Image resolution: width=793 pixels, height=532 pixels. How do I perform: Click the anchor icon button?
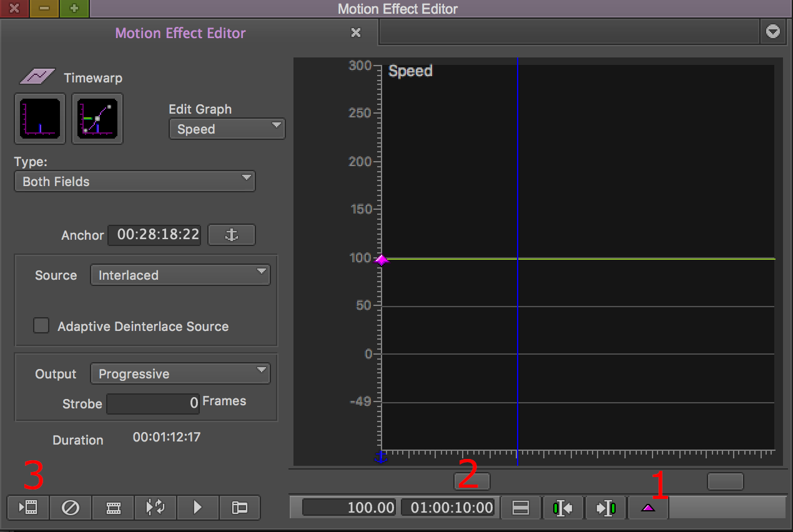coord(232,235)
